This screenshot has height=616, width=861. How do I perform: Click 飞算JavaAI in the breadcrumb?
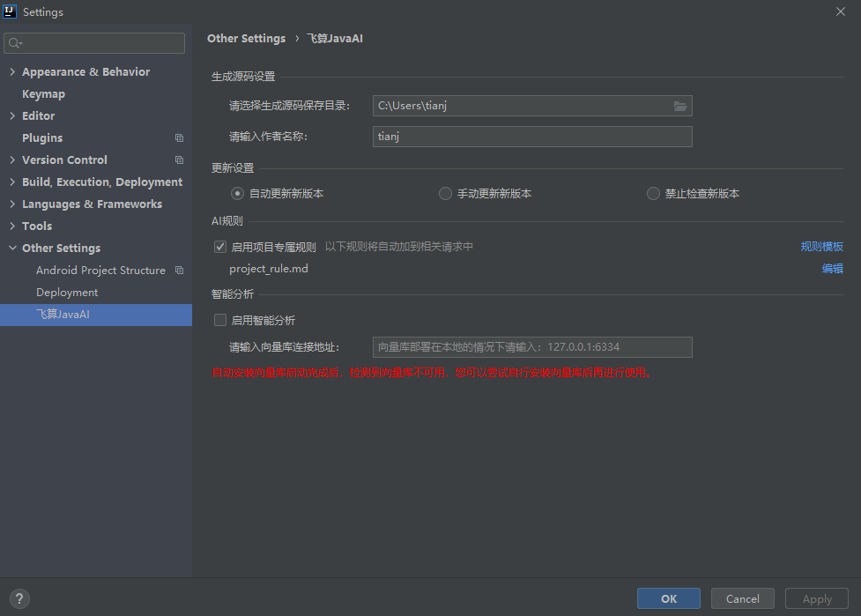point(334,39)
